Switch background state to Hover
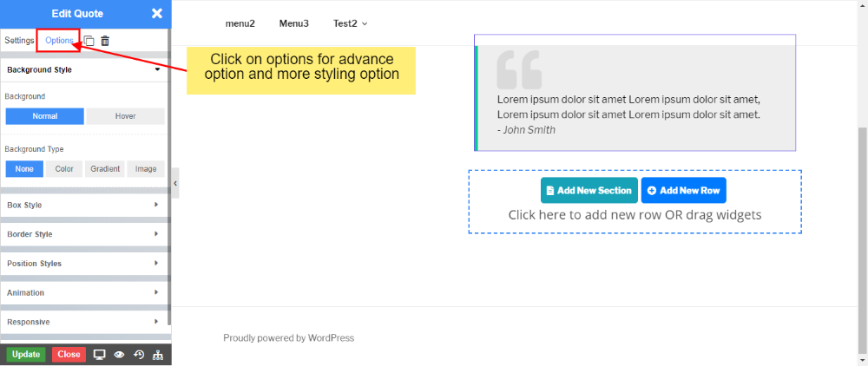The height and width of the screenshot is (366, 868). click(x=125, y=116)
